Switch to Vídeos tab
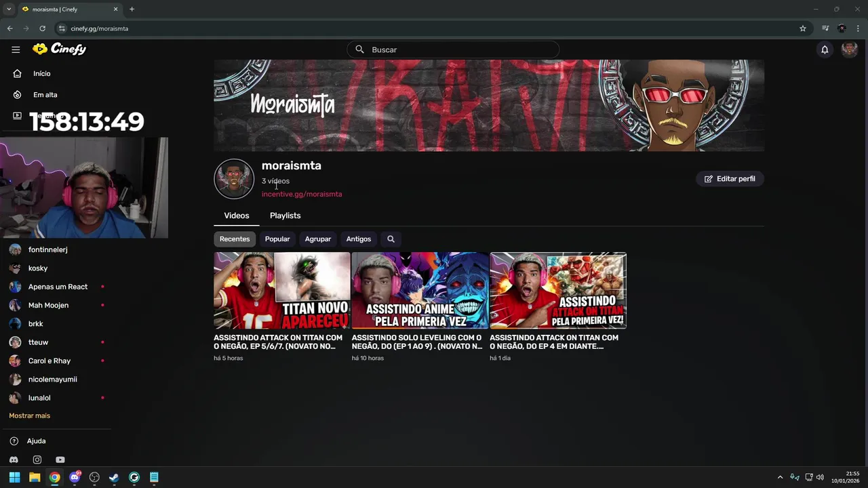Viewport: 868px width, 488px height. [237, 216]
